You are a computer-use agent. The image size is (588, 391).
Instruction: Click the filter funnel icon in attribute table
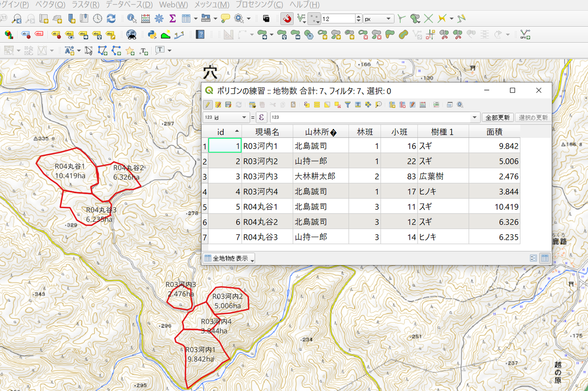coord(348,105)
